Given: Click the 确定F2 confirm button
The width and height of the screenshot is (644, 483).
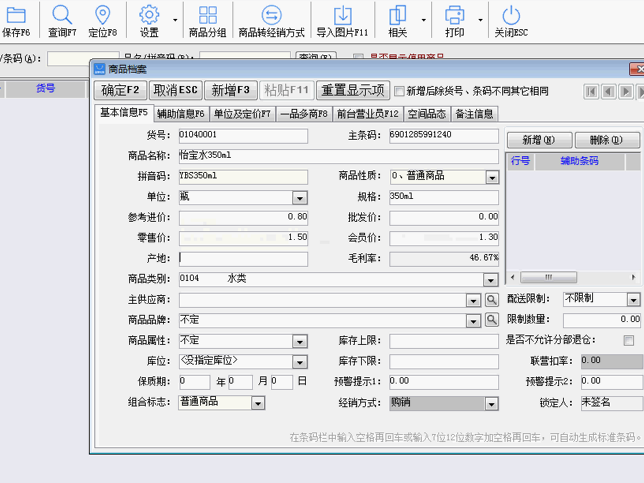Looking at the screenshot, I should coord(120,90).
